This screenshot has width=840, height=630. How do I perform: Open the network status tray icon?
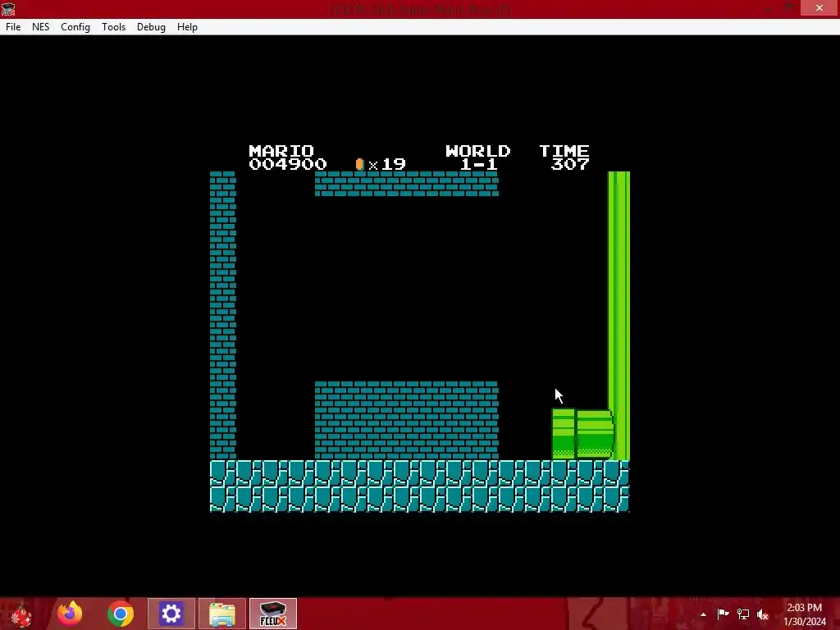point(743,614)
